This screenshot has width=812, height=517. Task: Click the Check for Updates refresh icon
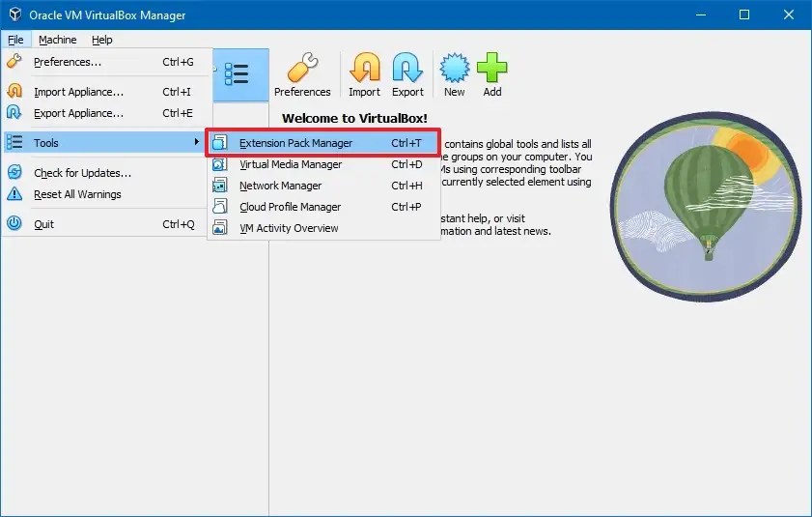pyautogui.click(x=14, y=172)
